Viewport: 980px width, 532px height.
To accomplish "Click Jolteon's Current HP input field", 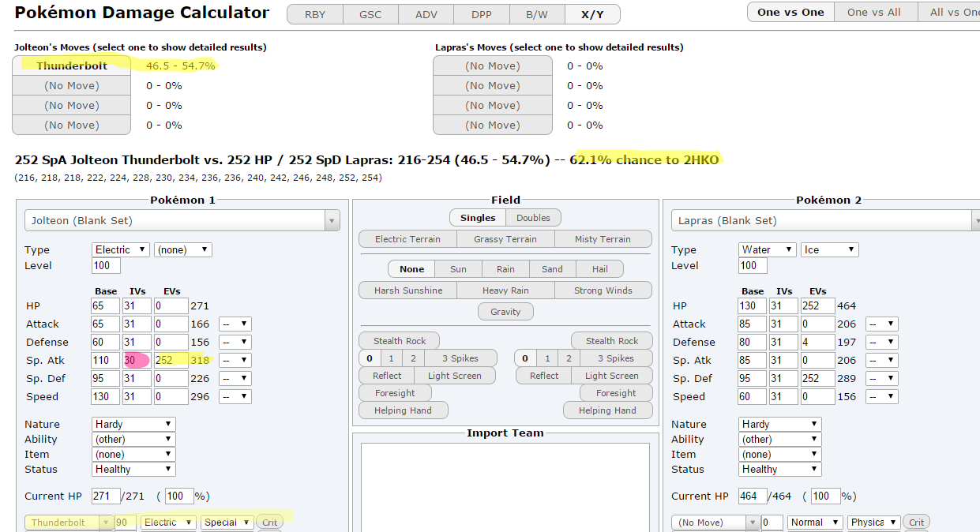I will point(106,496).
